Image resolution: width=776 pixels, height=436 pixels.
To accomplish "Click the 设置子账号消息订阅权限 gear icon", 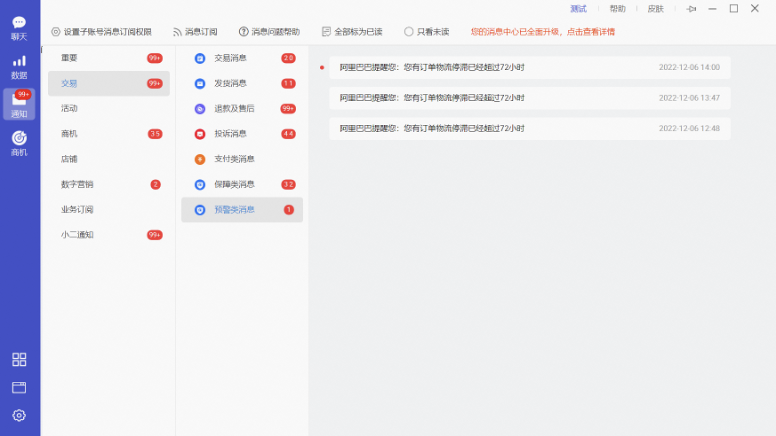I will point(55,32).
